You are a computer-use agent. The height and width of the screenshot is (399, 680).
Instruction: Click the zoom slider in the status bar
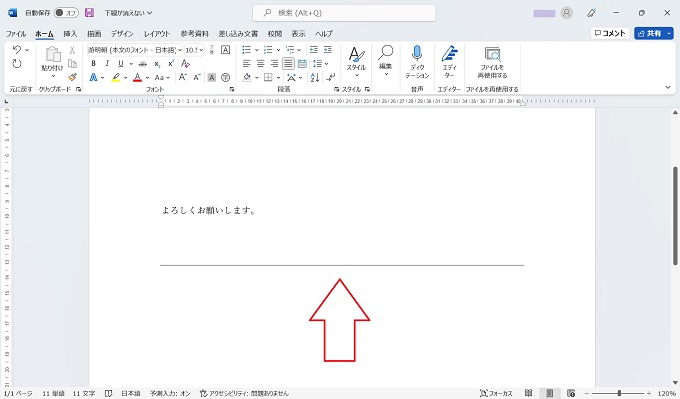[x=618, y=393]
